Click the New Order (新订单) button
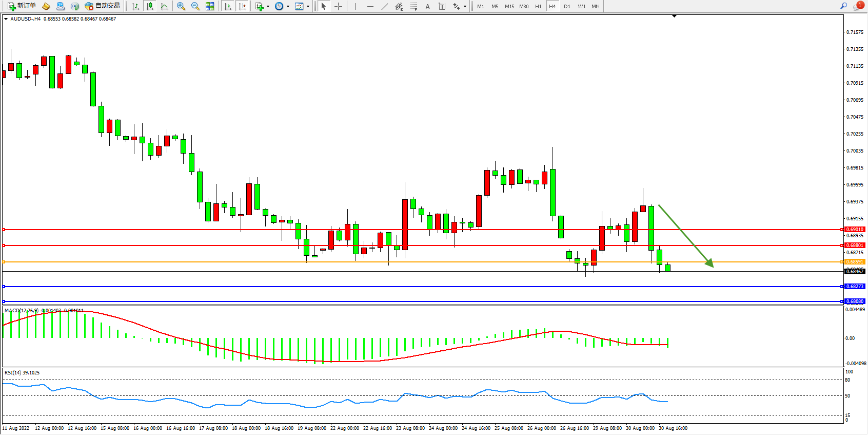The height and width of the screenshot is (435, 868). tap(22, 6)
